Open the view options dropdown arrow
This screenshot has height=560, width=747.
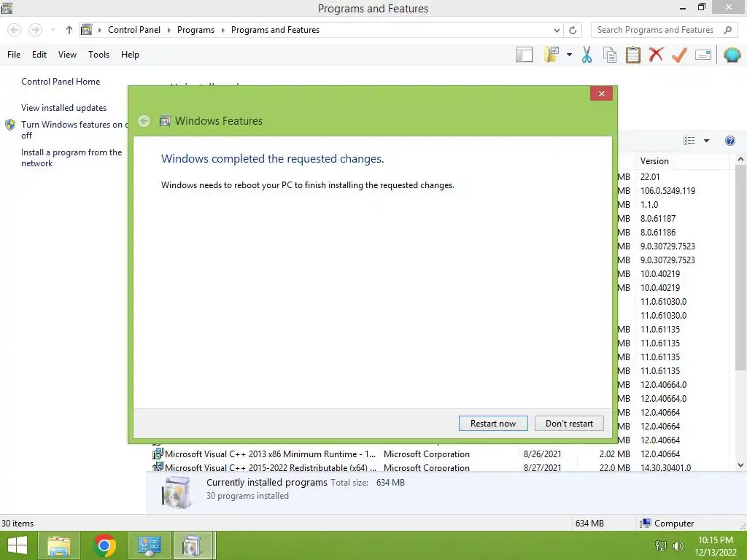[x=706, y=141]
